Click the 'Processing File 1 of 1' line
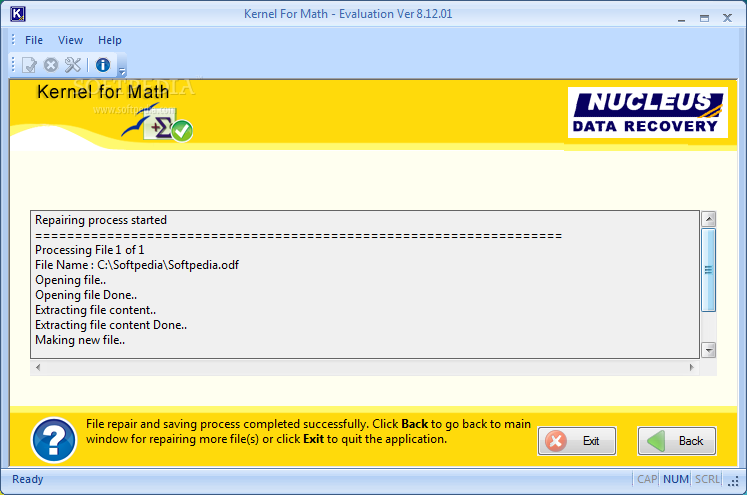Screen dimensions: 747x495 pos(90,250)
